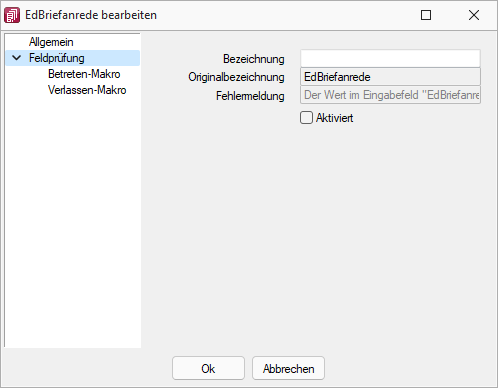
Task: Click the Originalbezeichnung field showing EdBriefanrede
Action: pos(390,77)
